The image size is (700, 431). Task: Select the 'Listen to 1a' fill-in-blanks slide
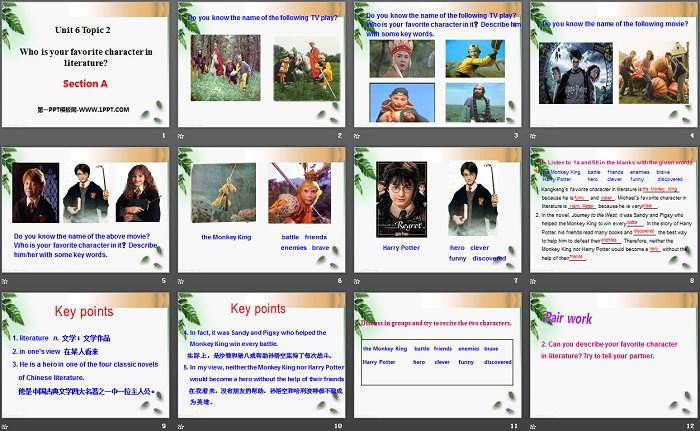(x=613, y=210)
